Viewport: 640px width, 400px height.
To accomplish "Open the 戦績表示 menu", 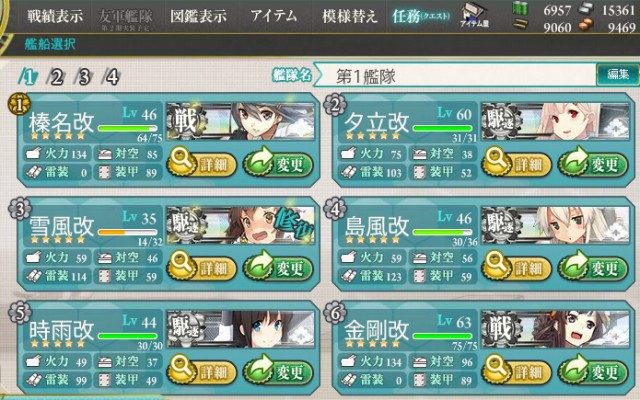I will 55,16.
